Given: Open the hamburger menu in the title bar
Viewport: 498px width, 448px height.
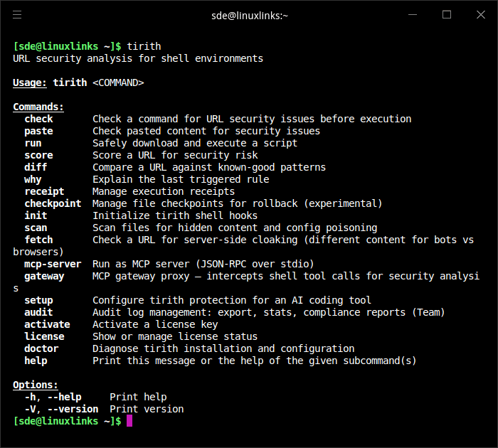Looking at the screenshot, I should (x=17, y=15).
